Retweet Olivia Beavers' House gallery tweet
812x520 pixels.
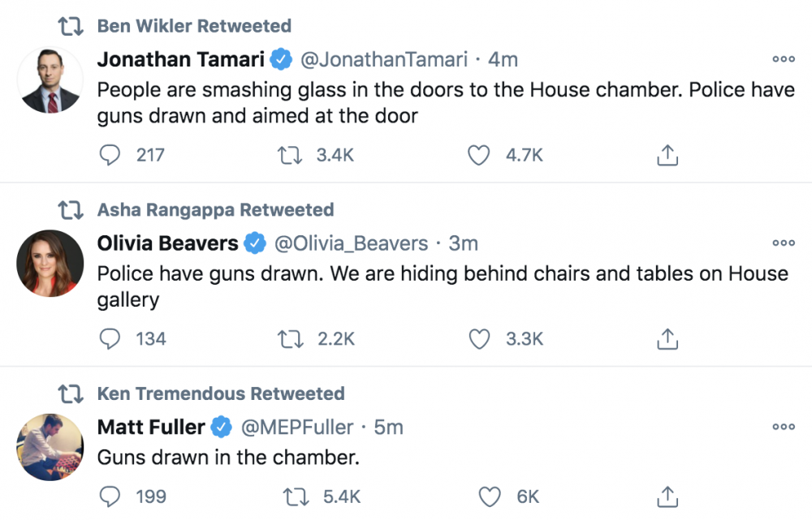[290, 339]
